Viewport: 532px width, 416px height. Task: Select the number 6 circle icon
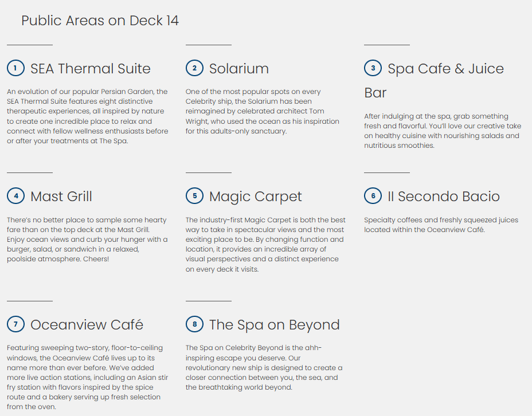(x=373, y=196)
